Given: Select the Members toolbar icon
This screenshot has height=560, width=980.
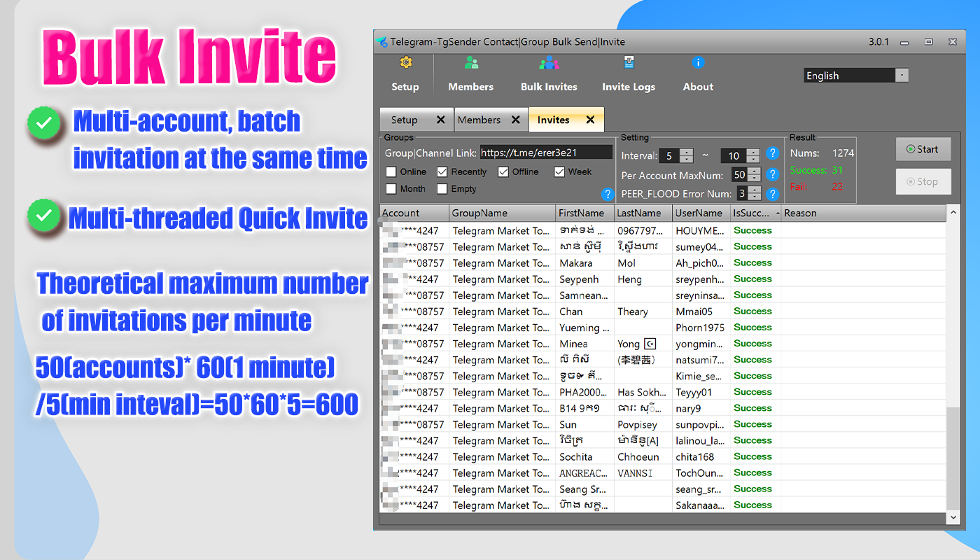Looking at the screenshot, I should point(470,62).
